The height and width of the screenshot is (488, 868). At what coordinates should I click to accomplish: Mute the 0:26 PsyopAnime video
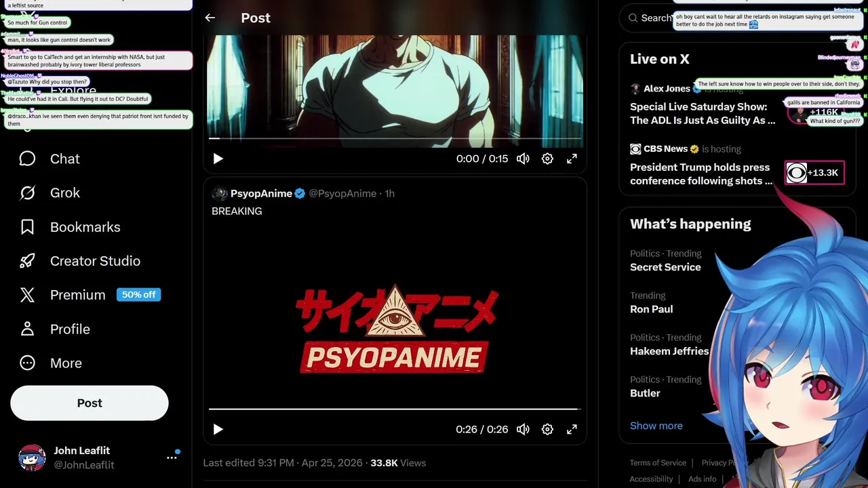pos(523,429)
